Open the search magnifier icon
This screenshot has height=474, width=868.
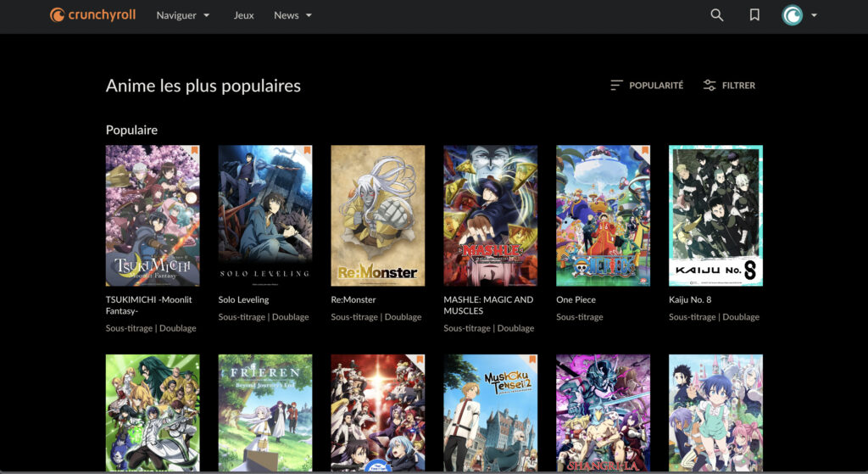(x=717, y=15)
